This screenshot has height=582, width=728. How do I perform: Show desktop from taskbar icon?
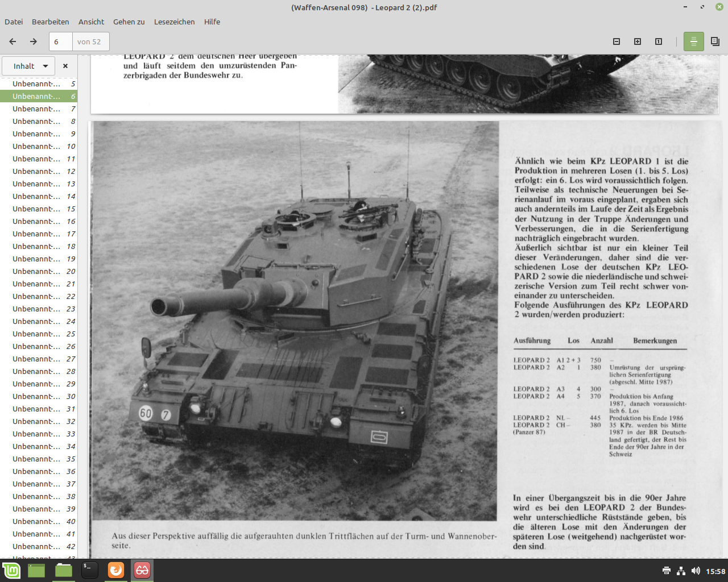tap(36, 571)
